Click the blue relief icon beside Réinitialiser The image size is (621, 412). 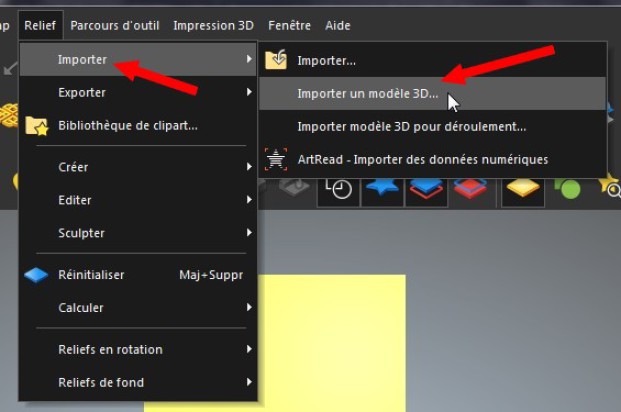pos(36,275)
